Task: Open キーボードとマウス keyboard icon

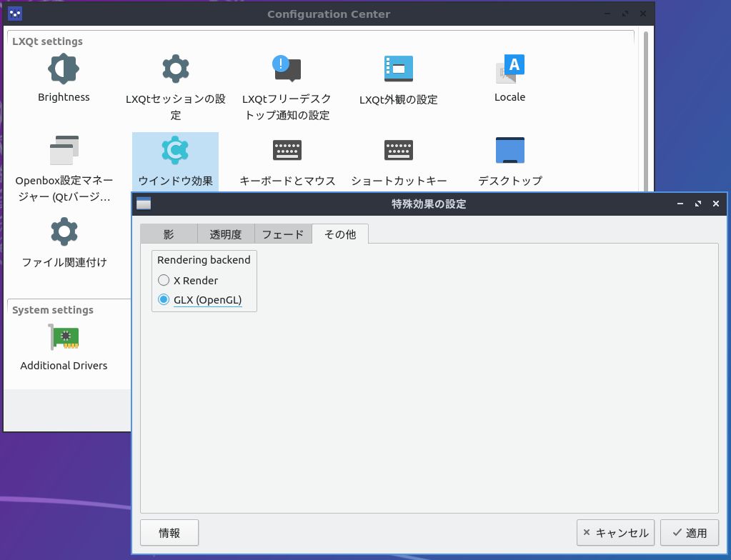Action: pos(287,150)
